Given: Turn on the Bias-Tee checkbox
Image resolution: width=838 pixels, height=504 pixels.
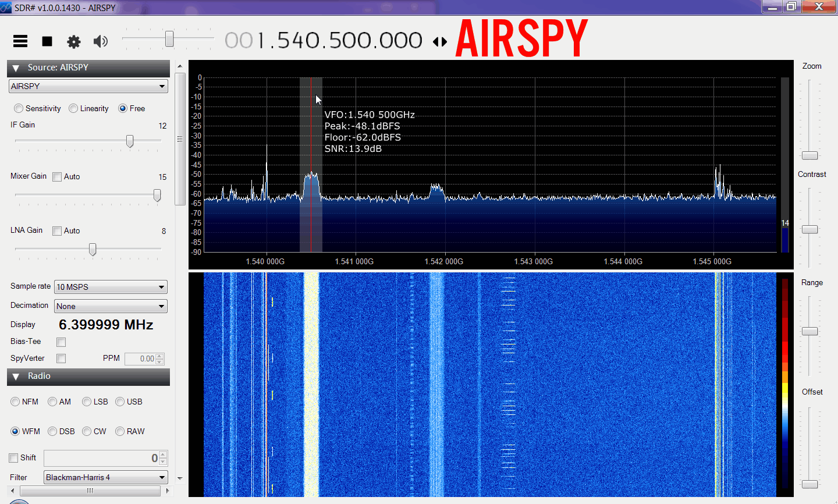Looking at the screenshot, I should [x=61, y=342].
